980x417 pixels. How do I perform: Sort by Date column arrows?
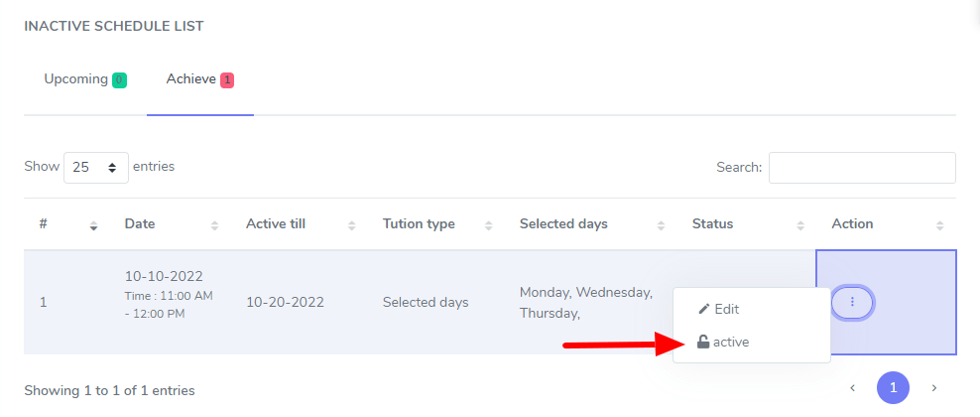(x=214, y=225)
